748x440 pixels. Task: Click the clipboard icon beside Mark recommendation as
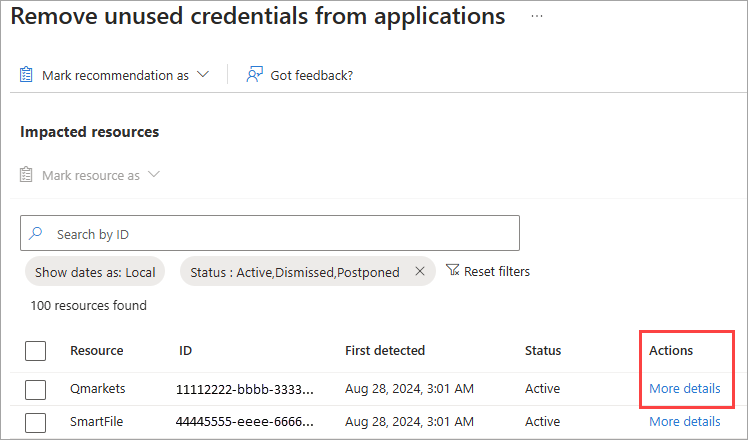[27, 75]
